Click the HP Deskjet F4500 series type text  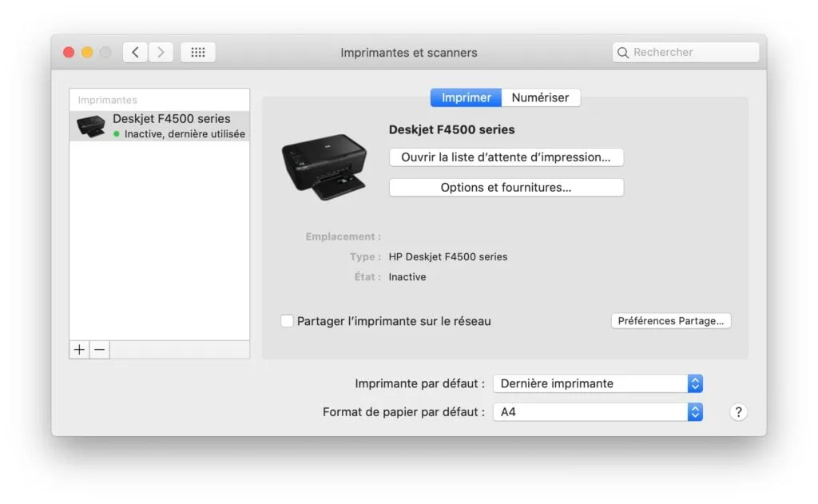click(447, 256)
